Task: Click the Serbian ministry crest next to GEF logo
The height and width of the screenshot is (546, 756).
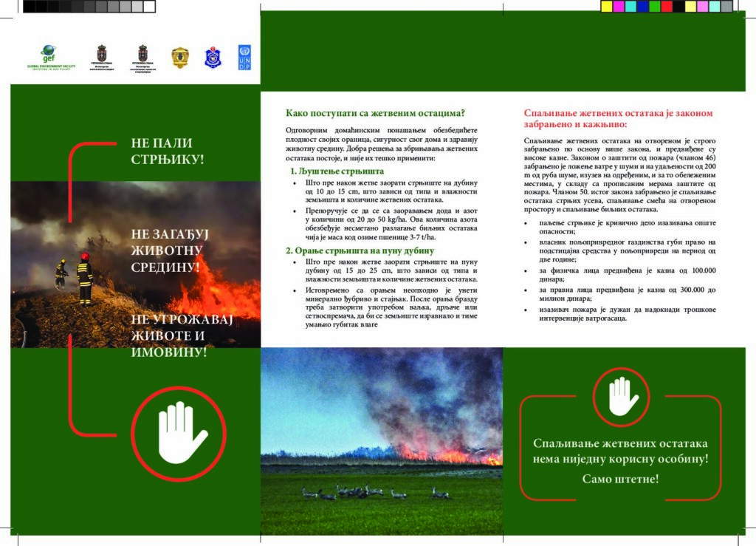Action: pos(102,58)
